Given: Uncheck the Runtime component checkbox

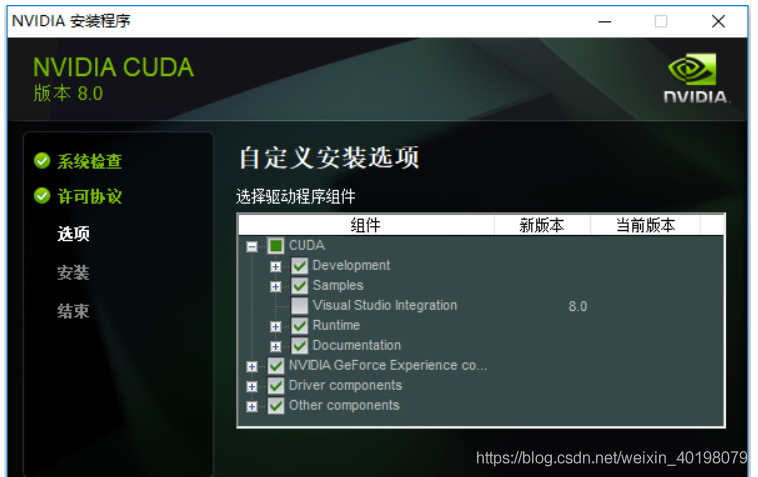Looking at the screenshot, I should click(299, 326).
